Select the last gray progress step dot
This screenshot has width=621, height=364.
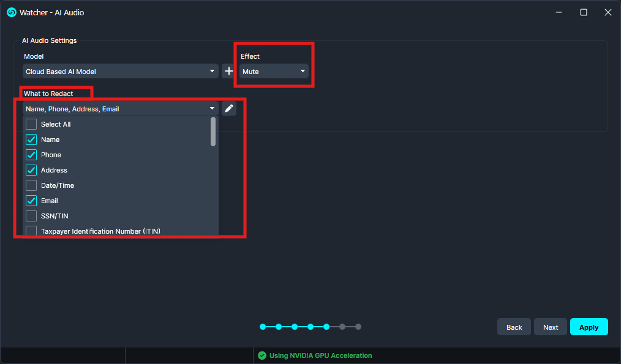pyautogui.click(x=358, y=327)
